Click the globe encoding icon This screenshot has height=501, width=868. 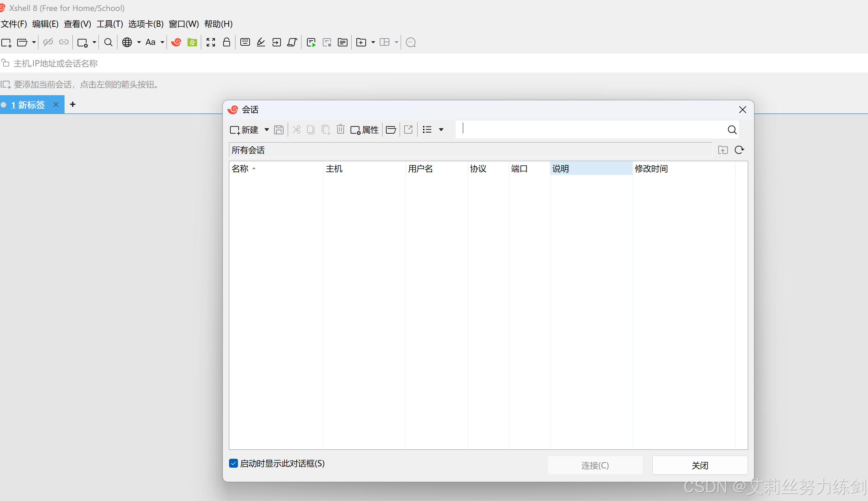[x=127, y=42]
